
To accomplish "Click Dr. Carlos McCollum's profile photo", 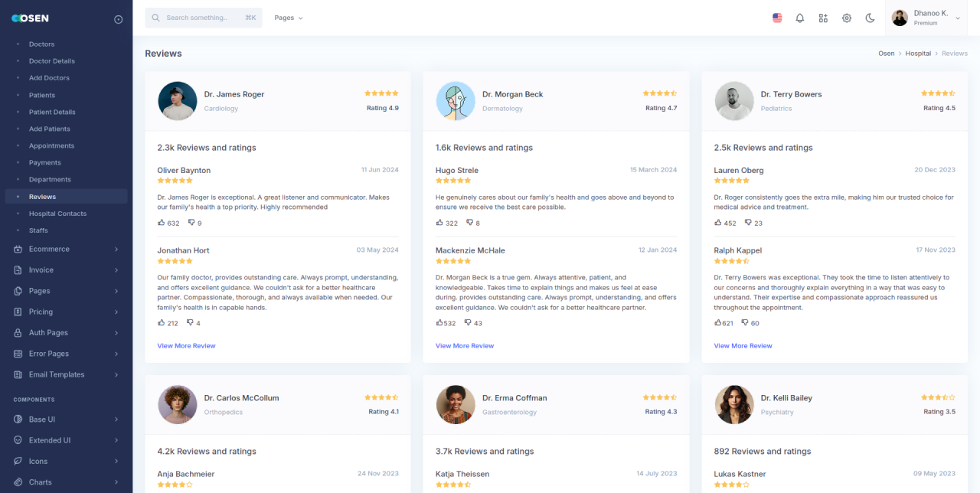I will pyautogui.click(x=178, y=405).
